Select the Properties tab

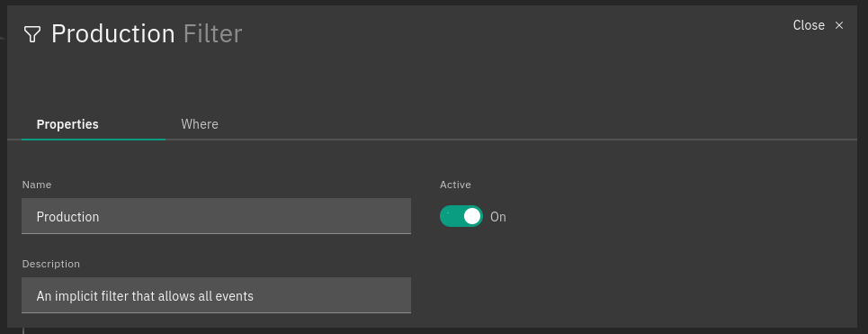[x=67, y=124]
